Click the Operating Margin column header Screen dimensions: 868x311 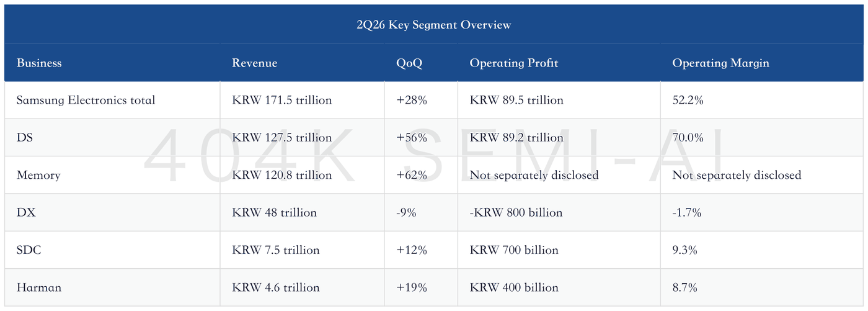pyautogui.click(x=720, y=63)
